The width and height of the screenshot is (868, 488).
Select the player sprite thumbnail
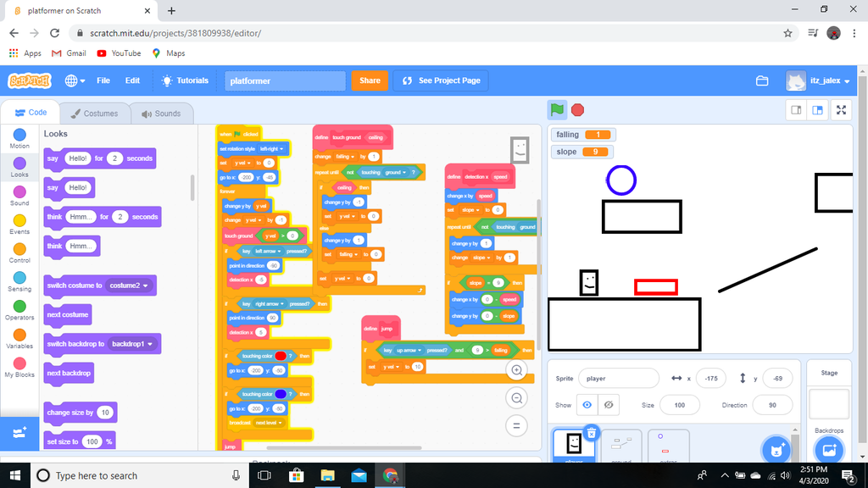(574, 444)
